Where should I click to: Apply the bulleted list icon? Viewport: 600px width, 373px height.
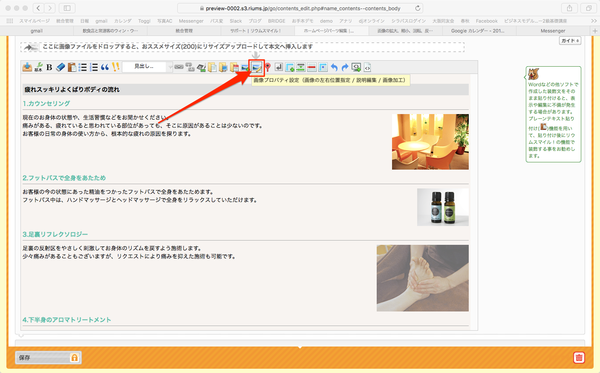[x=83, y=67]
